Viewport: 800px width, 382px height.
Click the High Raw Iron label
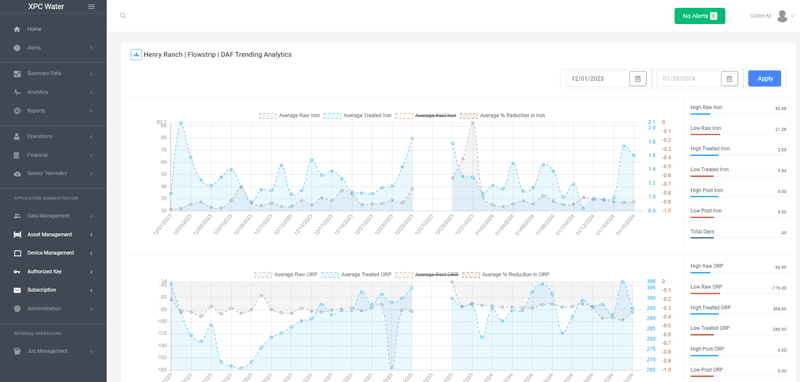(x=706, y=108)
